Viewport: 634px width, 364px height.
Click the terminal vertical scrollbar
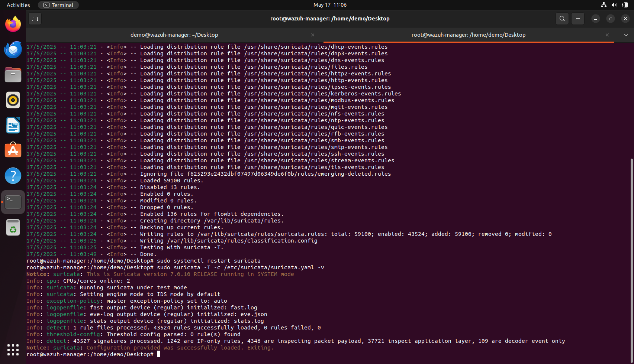click(x=631, y=260)
